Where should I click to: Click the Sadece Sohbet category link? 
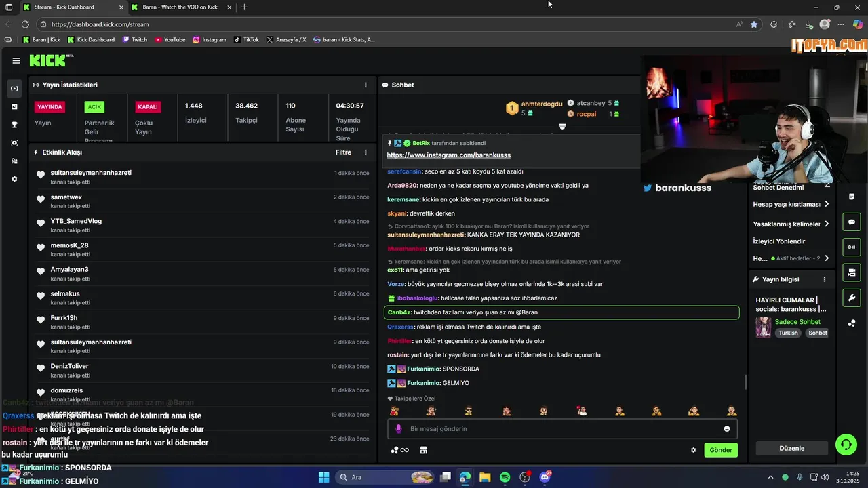pyautogui.click(x=797, y=322)
